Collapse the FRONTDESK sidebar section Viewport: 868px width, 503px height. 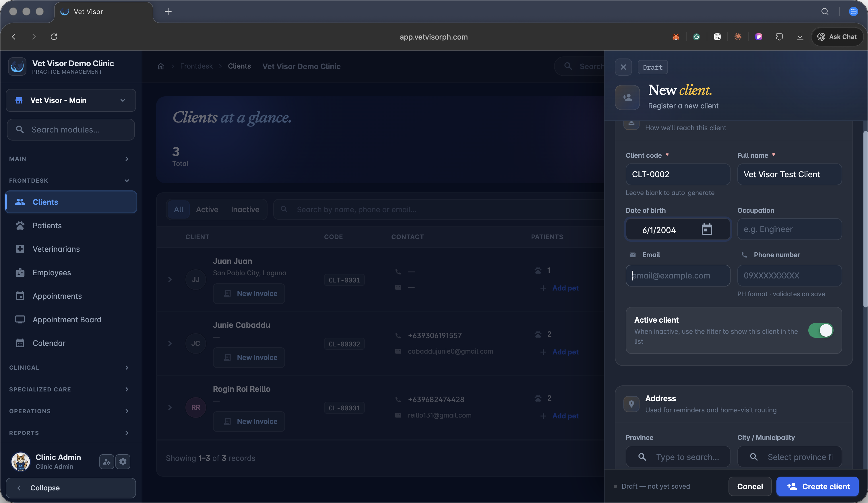71,180
